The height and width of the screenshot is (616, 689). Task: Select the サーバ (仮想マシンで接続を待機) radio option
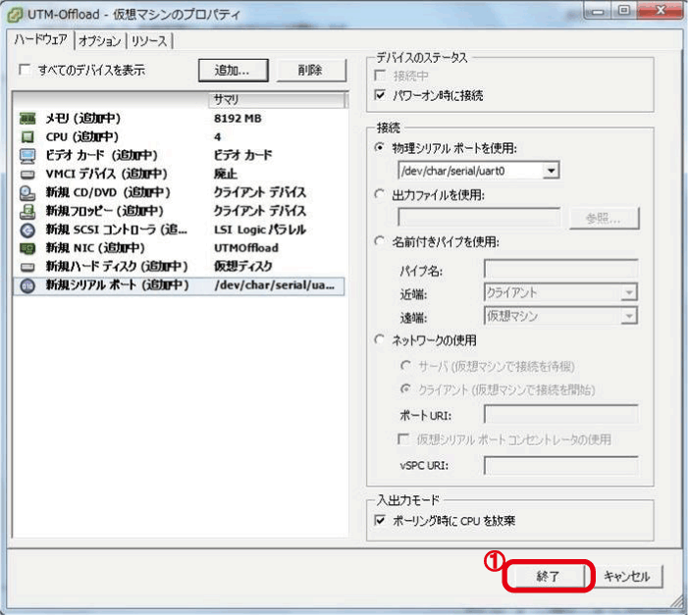pyautogui.click(x=405, y=365)
